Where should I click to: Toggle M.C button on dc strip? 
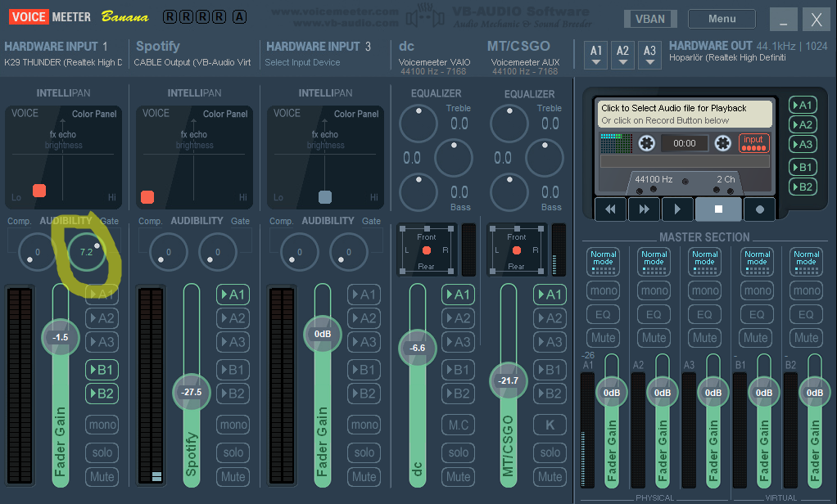tap(458, 425)
